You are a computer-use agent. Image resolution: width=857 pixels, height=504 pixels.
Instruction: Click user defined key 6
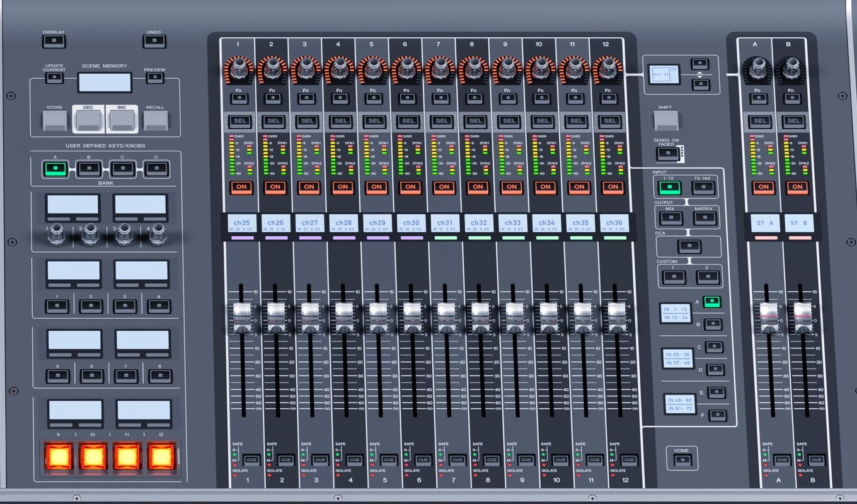pos(91,376)
